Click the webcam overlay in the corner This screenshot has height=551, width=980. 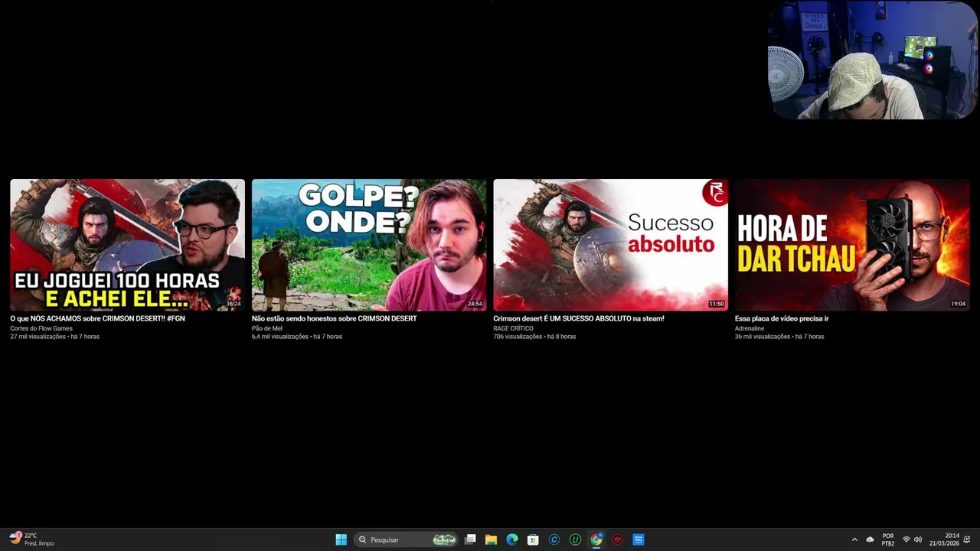[873, 60]
